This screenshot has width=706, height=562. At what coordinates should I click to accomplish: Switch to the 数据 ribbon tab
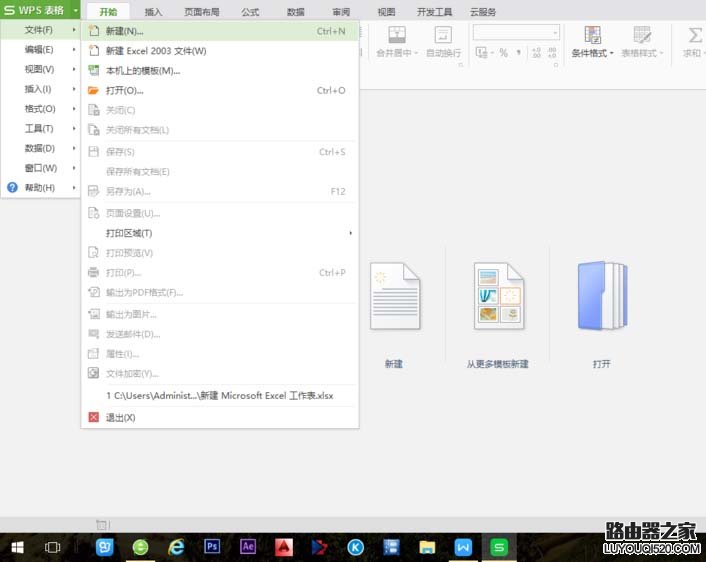(x=296, y=12)
